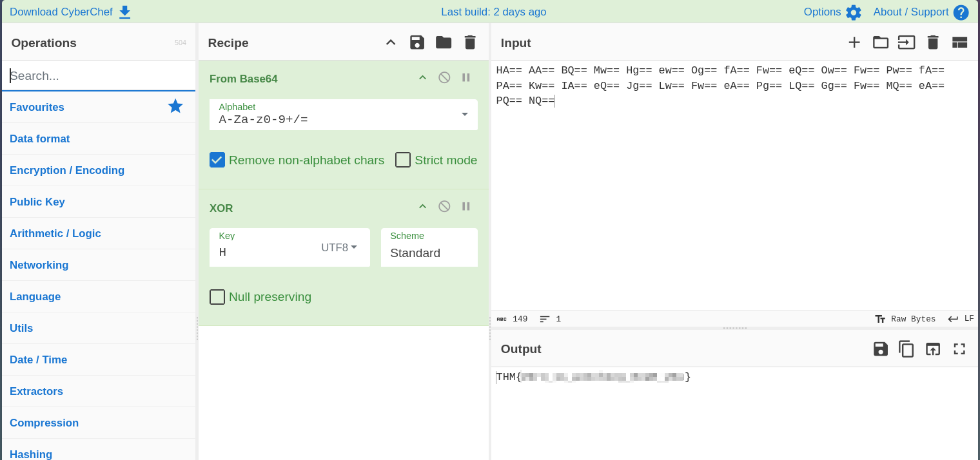The width and height of the screenshot is (980, 460).
Task: Open the XOR Scheme dropdown
Action: coord(429,247)
